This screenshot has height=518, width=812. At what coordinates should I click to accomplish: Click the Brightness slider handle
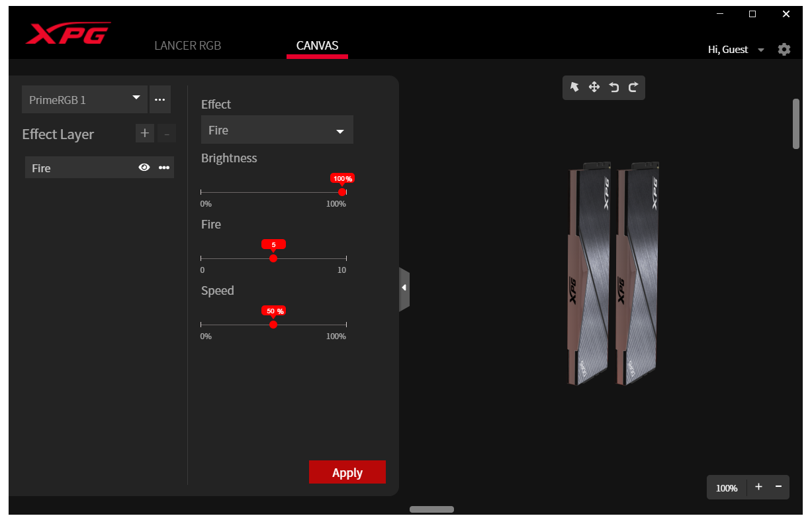point(342,192)
